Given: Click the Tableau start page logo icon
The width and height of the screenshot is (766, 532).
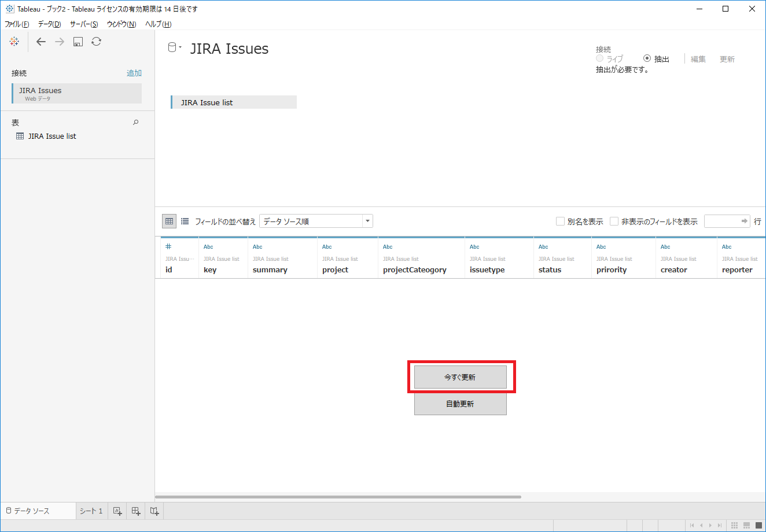Looking at the screenshot, I should 14,41.
